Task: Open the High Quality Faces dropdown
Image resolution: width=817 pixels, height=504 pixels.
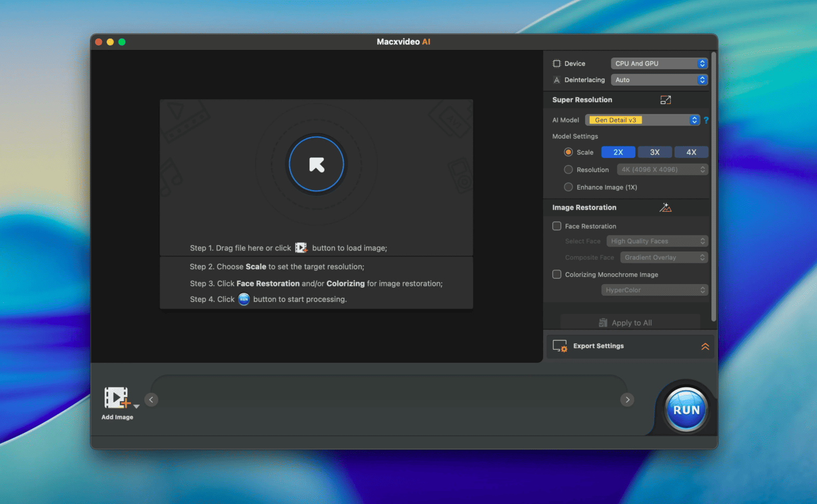Action: (657, 241)
